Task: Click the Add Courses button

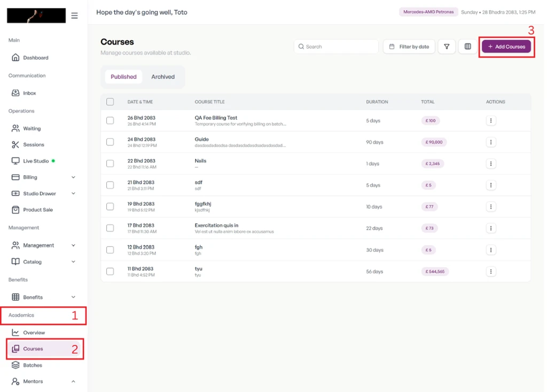Action: tap(506, 46)
